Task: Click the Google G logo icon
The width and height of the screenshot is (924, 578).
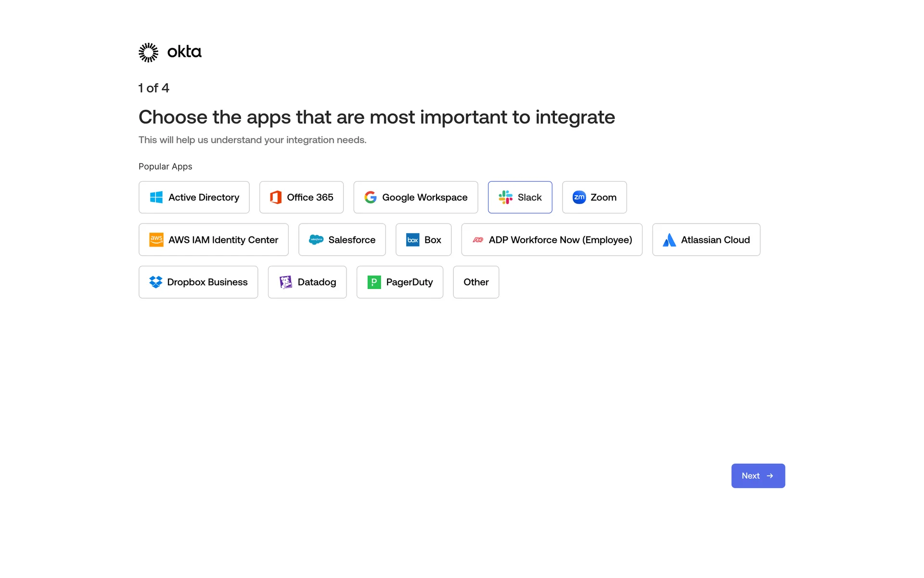Action: pos(370,197)
